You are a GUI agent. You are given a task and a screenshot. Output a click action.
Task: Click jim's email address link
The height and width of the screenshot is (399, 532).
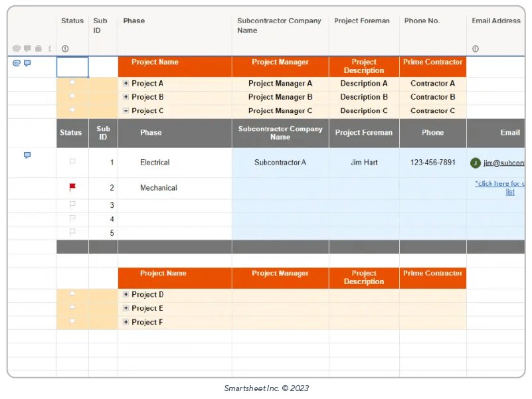tap(503, 163)
